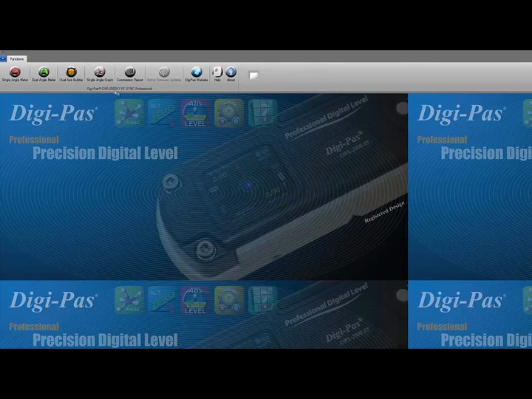The width and height of the screenshot is (532, 399).
Task: Click the white box right of About
Action: 253,75
